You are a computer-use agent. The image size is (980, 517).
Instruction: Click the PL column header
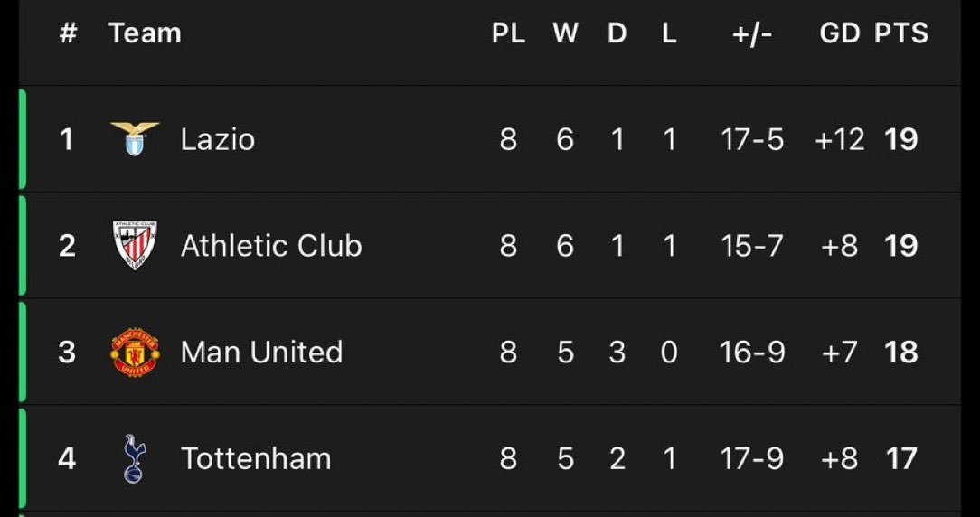(x=508, y=33)
